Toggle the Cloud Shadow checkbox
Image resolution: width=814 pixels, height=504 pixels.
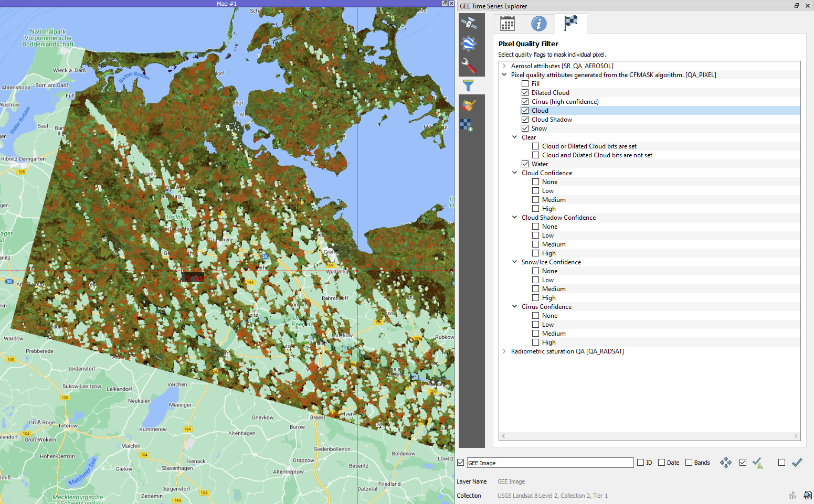pyautogui.click(x=525, y=120)
